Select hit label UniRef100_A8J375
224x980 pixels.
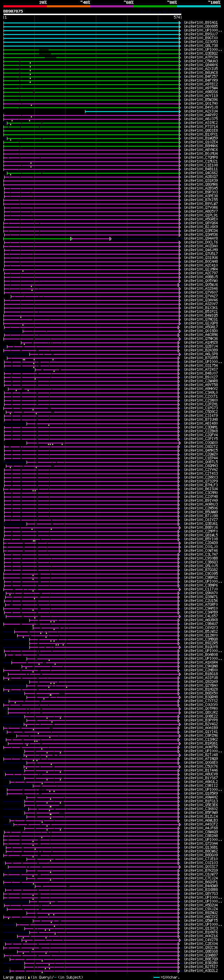pos(201,119)
